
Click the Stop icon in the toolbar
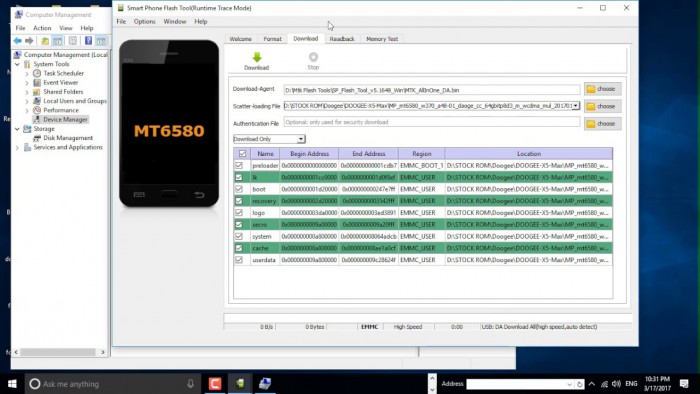pos(313,57)
